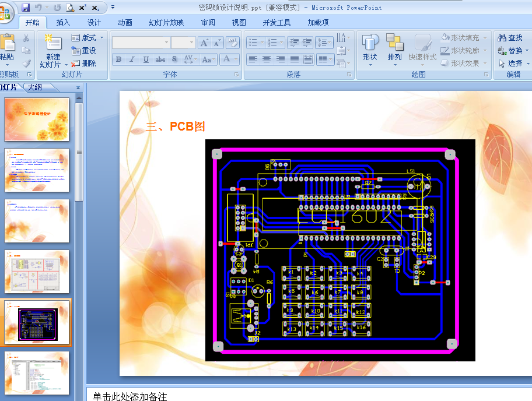532x401 pixels.
Task: Switch to the Outline (大纲) pane tab
Action: click(35, 87)
